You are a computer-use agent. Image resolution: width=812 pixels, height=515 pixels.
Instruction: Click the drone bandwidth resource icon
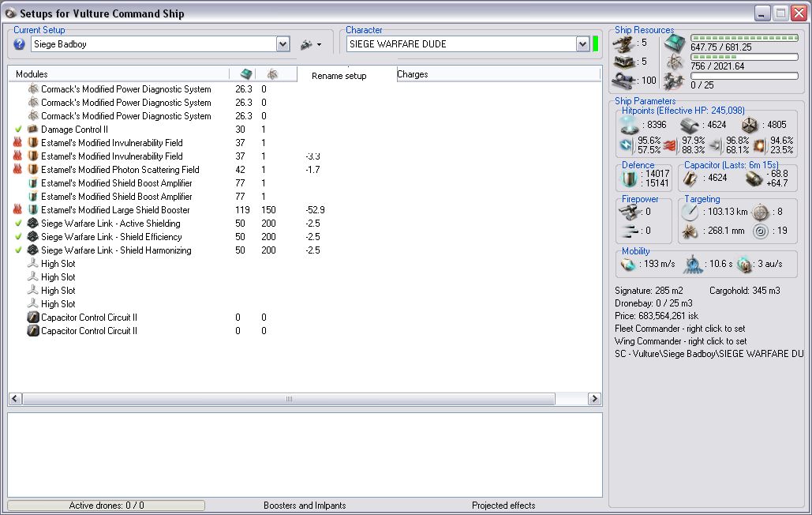click(x=674, y=82)
